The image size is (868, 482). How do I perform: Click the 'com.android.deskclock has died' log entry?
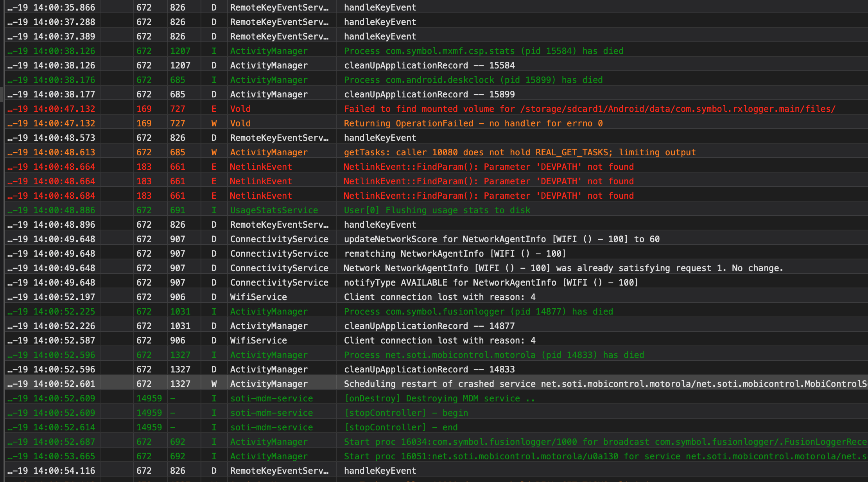(473, 80)
